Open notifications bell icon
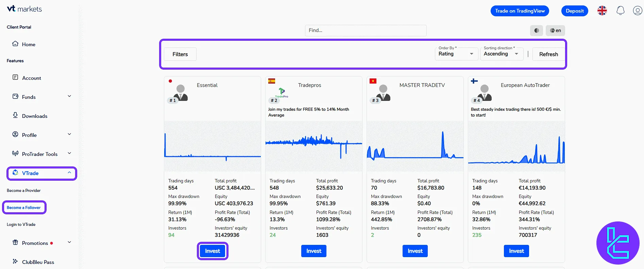This screenshot has width=644, height=269. [621, 11]
